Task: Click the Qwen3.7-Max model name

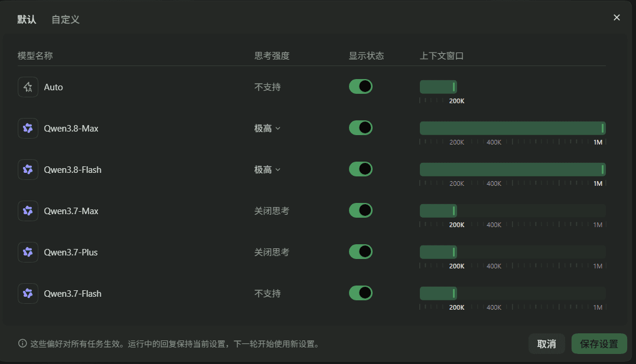Action: 71,211
